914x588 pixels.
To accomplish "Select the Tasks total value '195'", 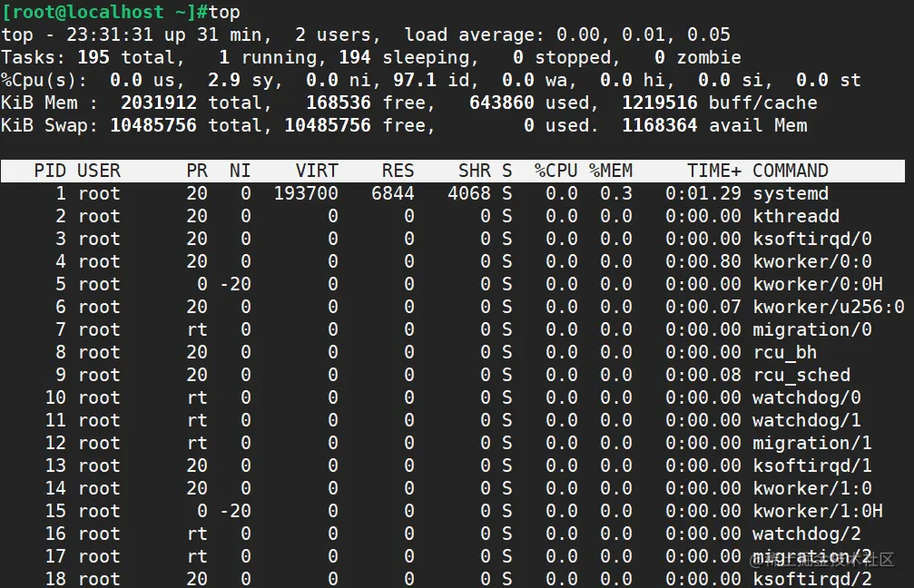I will (93, 58).
